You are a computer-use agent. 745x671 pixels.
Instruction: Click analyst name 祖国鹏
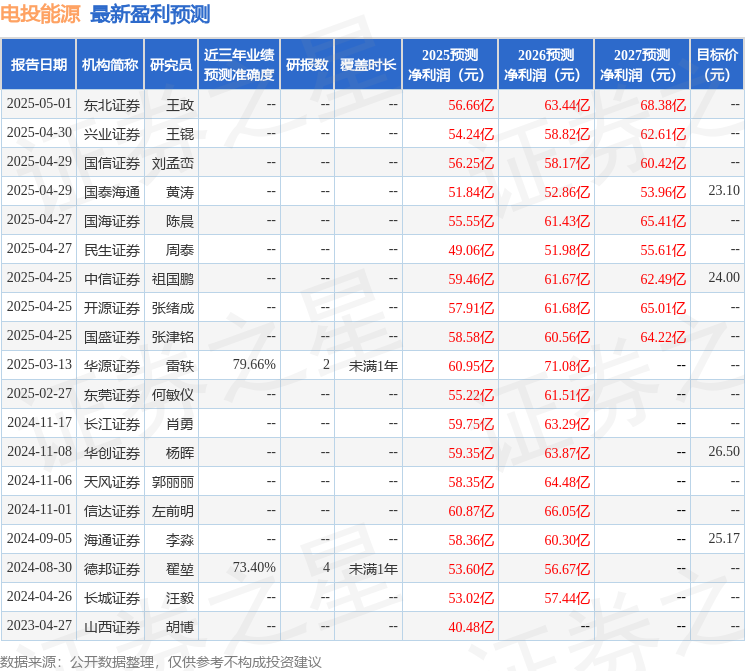pos(173,279)
